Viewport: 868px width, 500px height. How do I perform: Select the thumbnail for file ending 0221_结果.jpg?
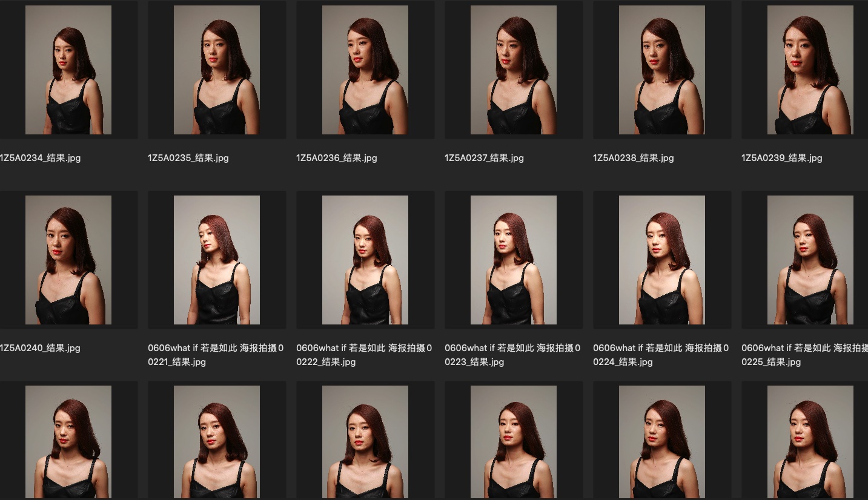pyautogui.click(x=217, y=260)
